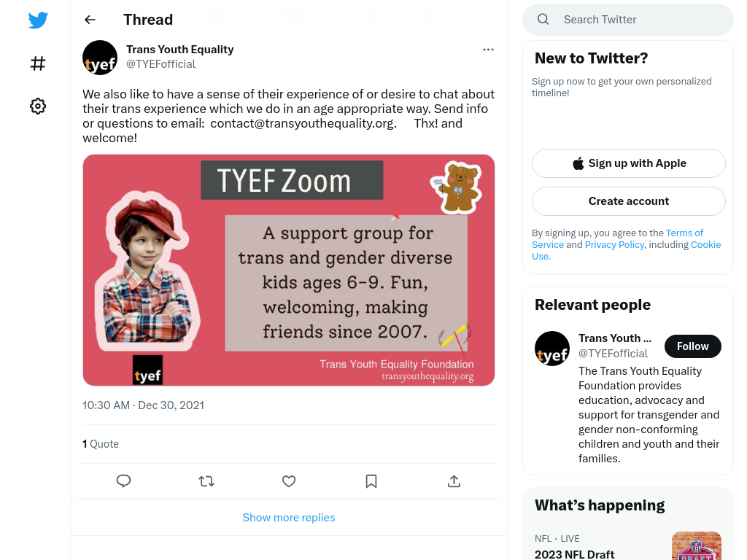The width and height of the screenshot is (747, 560).
Task: Click the Search Twitter field
Action: coord(628,20)
